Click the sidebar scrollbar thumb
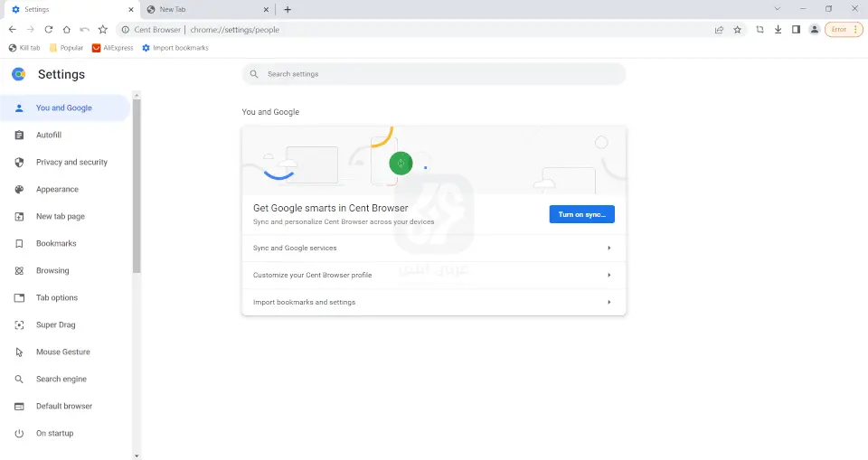The width and height of the screenshot is (868, 460). coord(137,186)
